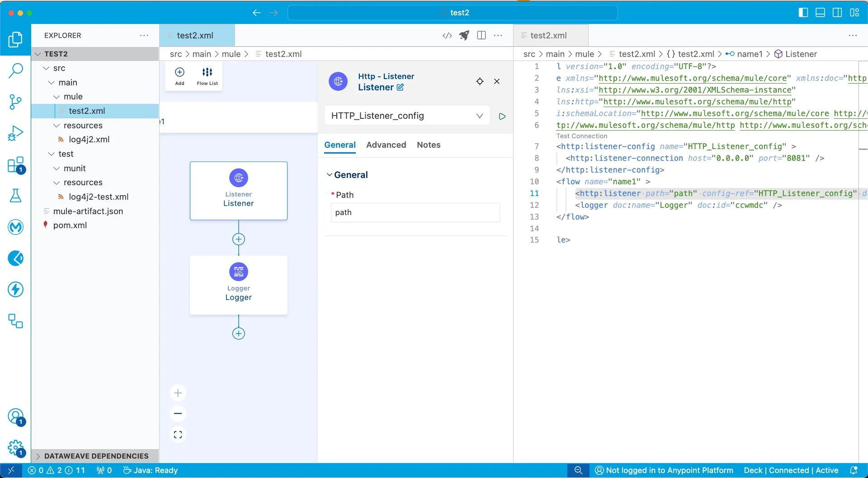Select the Listener node on canvas
Viewport: 868px width, 478px height.
pyautogui.click(x=239, y=191)
